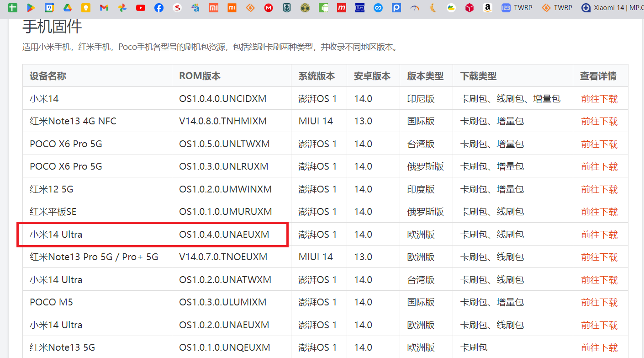This screenshot has width=644, height=358.
Task: Open the TWRP bookmark with blue 123 icon
Action: 517,8
